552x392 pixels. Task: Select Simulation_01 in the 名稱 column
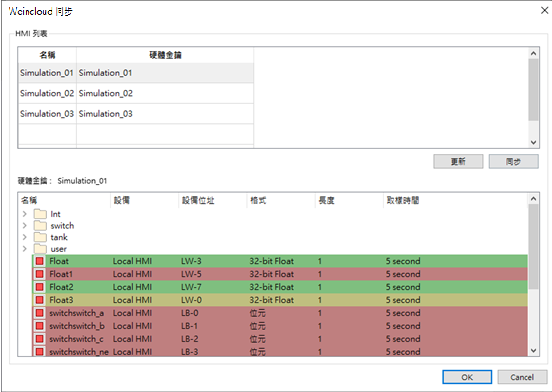point(47,73)
